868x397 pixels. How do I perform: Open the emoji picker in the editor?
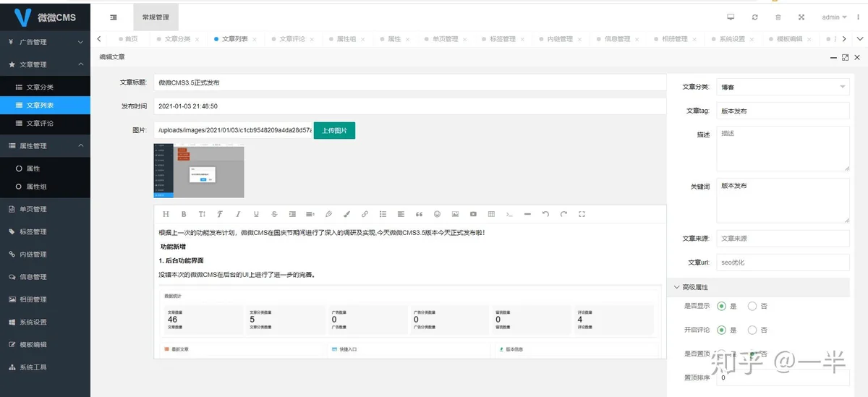pos(437,214)
